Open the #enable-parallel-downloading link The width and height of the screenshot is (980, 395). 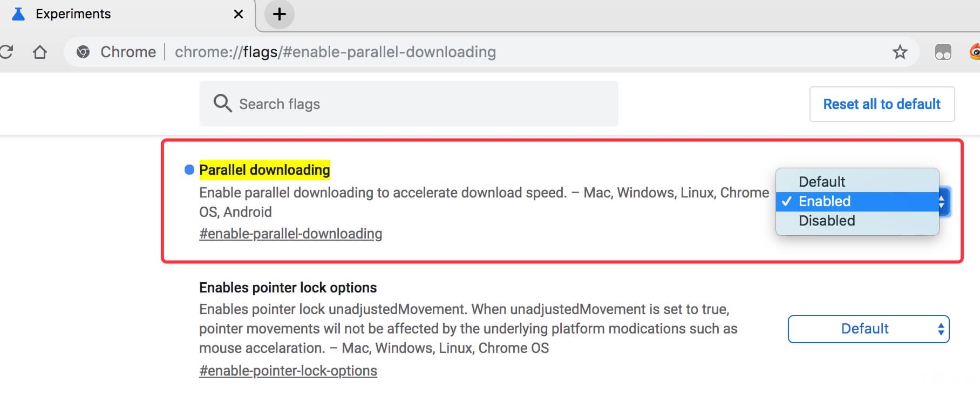(290, 234)
